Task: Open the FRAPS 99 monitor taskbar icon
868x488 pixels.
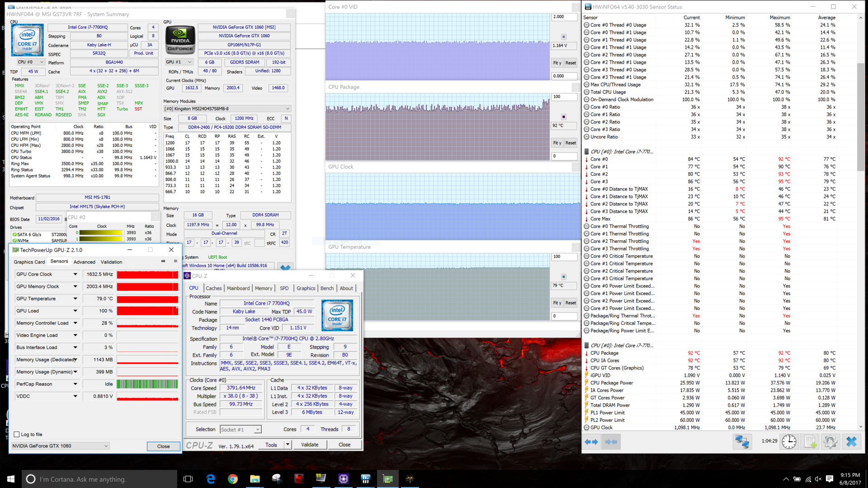Action: coord(321,479)
